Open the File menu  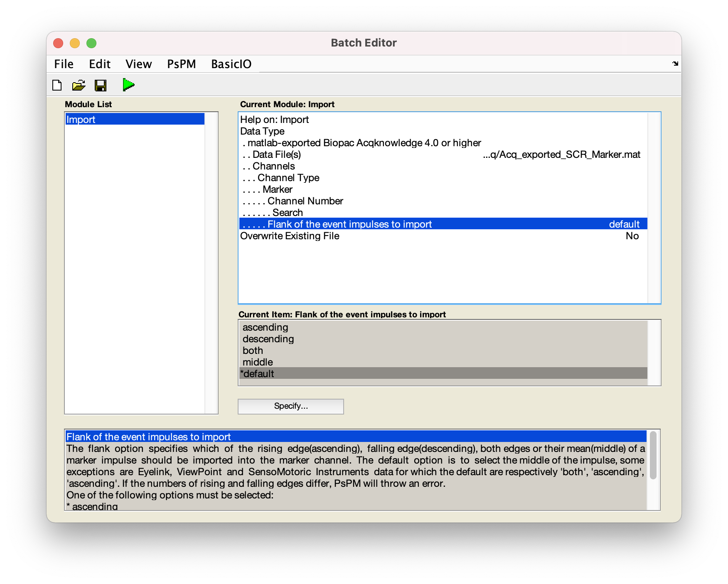[63, 64]
